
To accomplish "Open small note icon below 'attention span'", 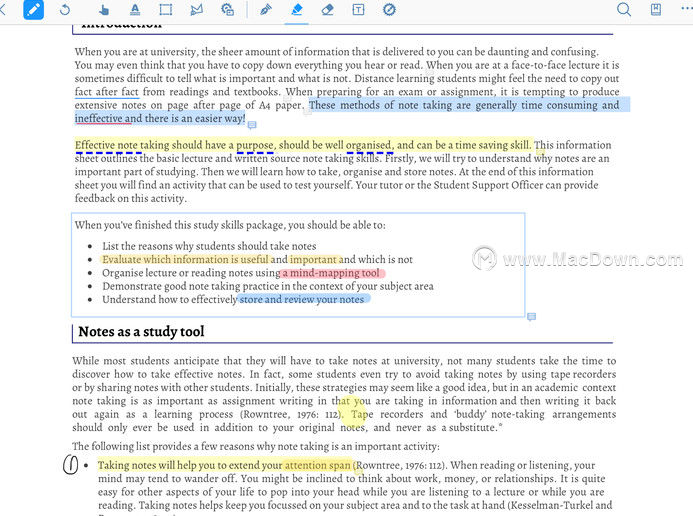I will tap(359, 472).
